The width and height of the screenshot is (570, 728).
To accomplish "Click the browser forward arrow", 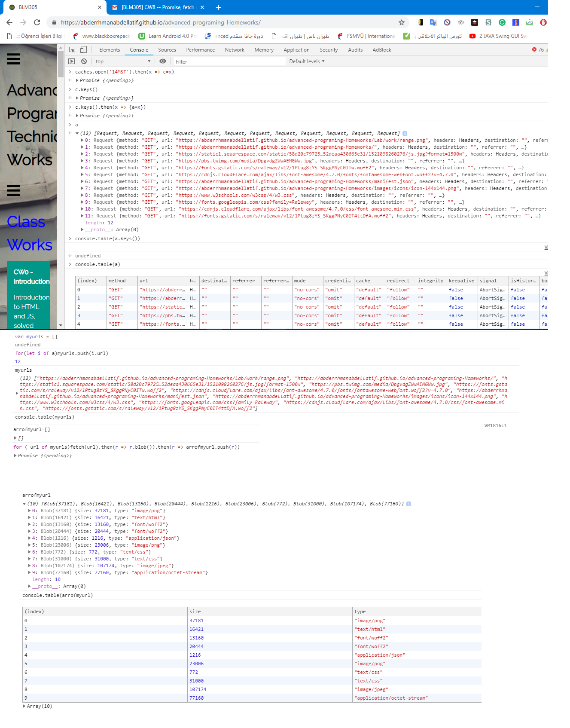I will (23, 22).
